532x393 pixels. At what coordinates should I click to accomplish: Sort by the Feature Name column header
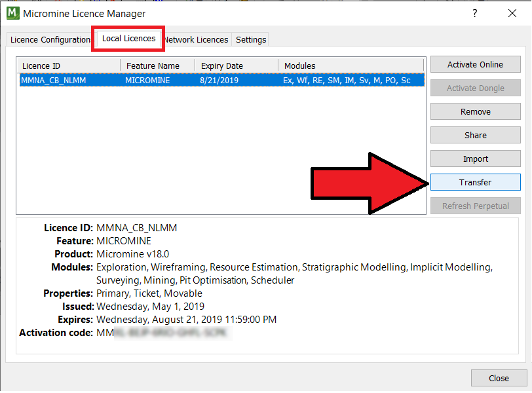pyautogui.click(x=158, y=65)
